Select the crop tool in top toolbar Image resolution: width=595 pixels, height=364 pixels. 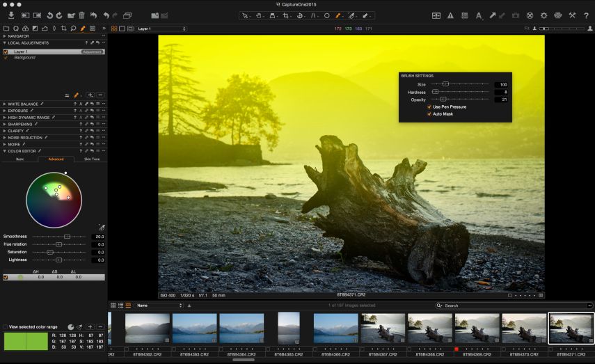coord(286,15)
